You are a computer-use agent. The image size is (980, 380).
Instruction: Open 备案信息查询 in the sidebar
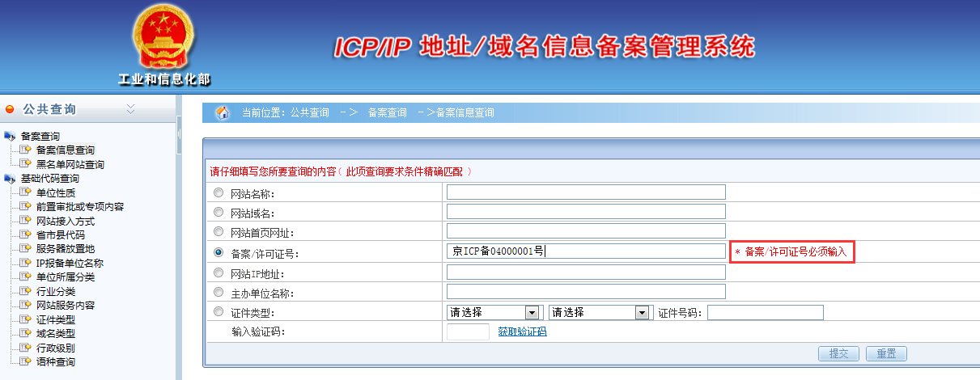click(x=65, y=150)
